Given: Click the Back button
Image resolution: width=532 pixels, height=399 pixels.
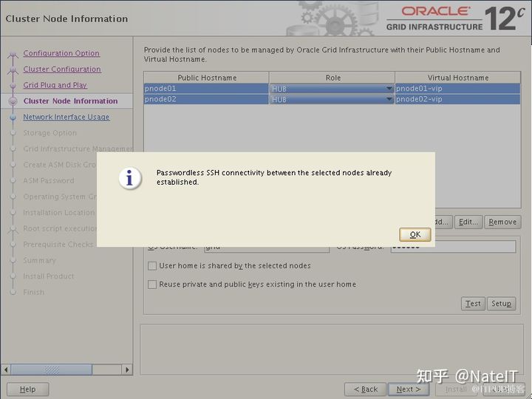Looking at the screenshot, I should (366, 389).
